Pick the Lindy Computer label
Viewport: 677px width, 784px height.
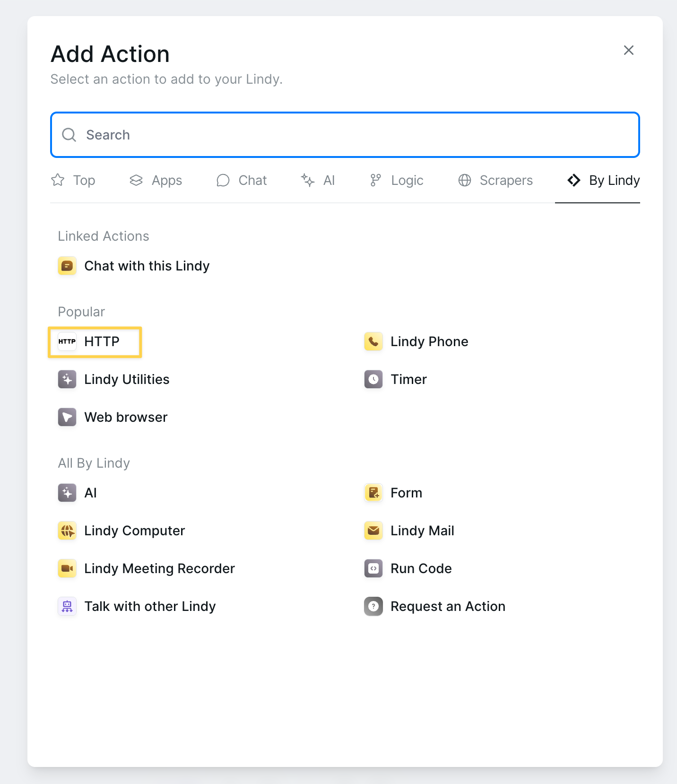135,531
